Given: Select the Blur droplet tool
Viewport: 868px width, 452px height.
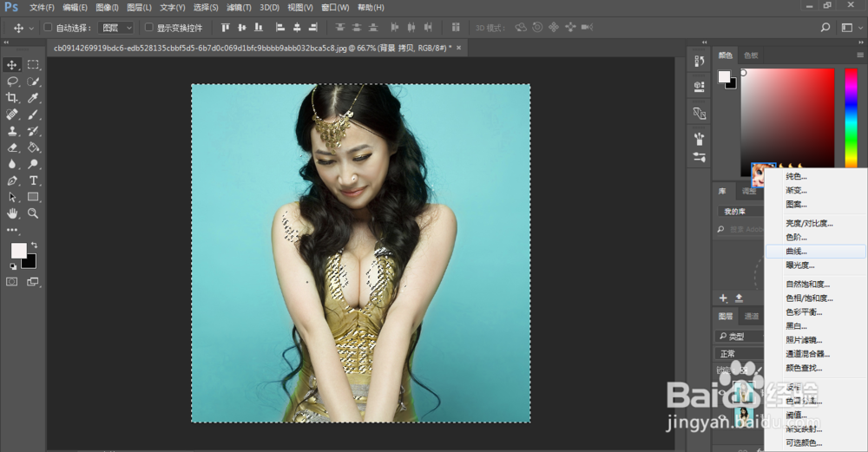Looking at the screenshot, I should (11, 164).
